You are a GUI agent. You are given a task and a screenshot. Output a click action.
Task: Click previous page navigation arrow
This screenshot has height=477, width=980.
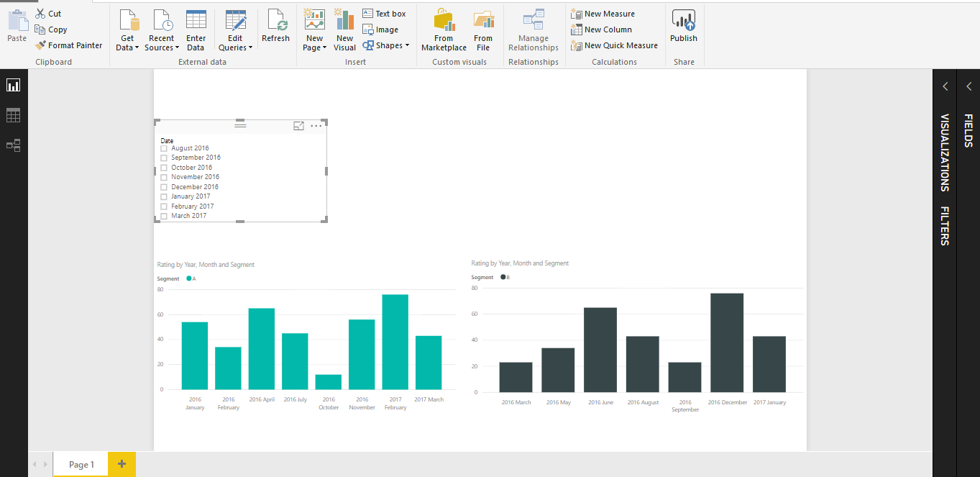click(34, 465)
